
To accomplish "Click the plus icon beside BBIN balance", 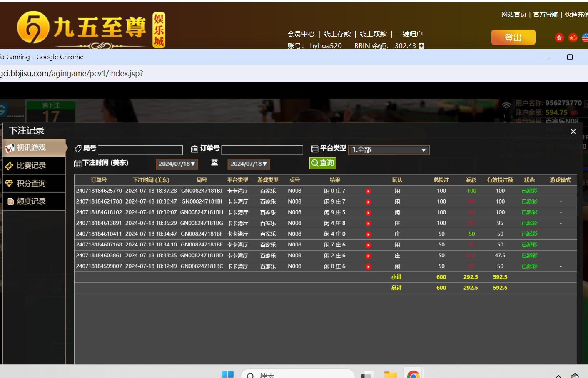I will [x=421, y=46].
